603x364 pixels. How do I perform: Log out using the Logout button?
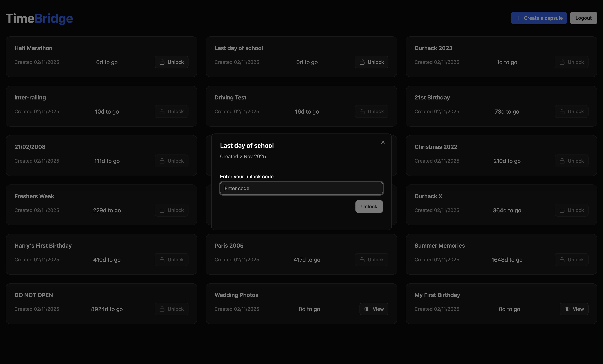[x=583, y=18]
